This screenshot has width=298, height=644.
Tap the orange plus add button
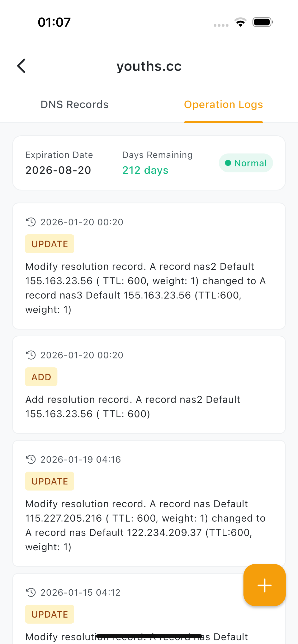[264, 585]
